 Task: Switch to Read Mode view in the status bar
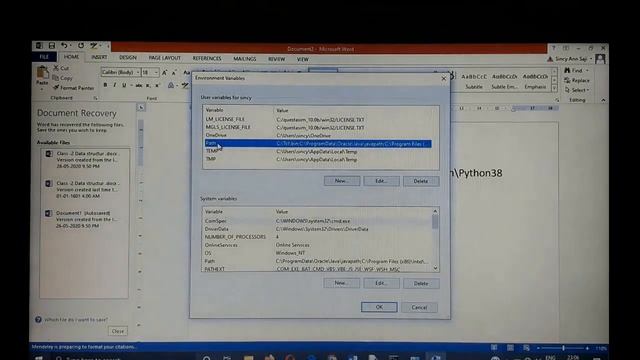(x=494, y=348)
